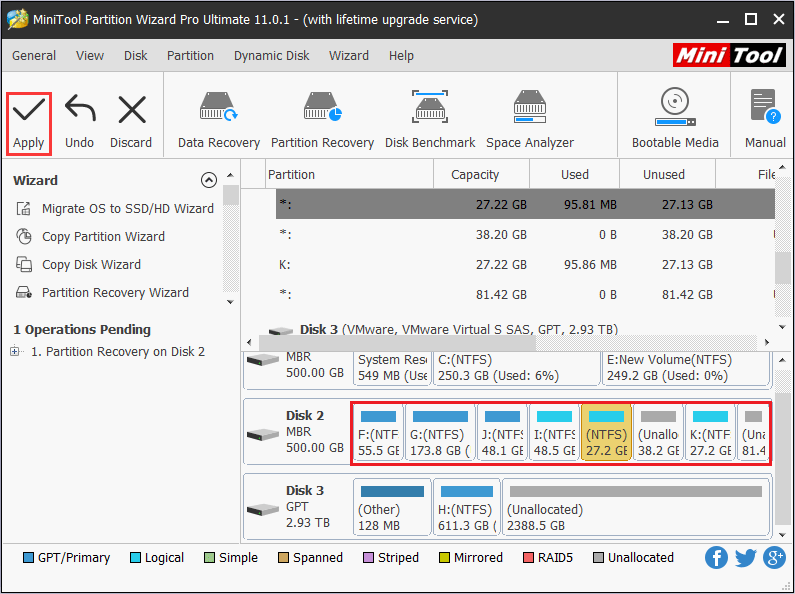Open MiniTool Facebook page icon

(x=716, y=558)
